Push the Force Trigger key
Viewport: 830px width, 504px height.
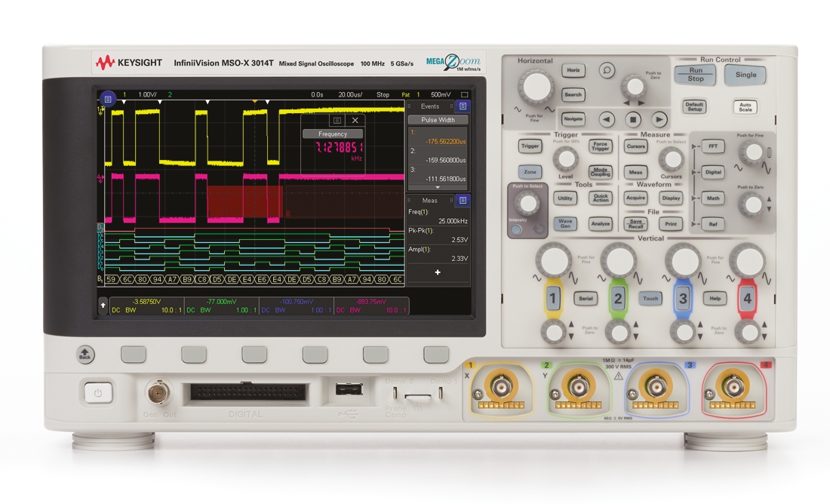601,146
